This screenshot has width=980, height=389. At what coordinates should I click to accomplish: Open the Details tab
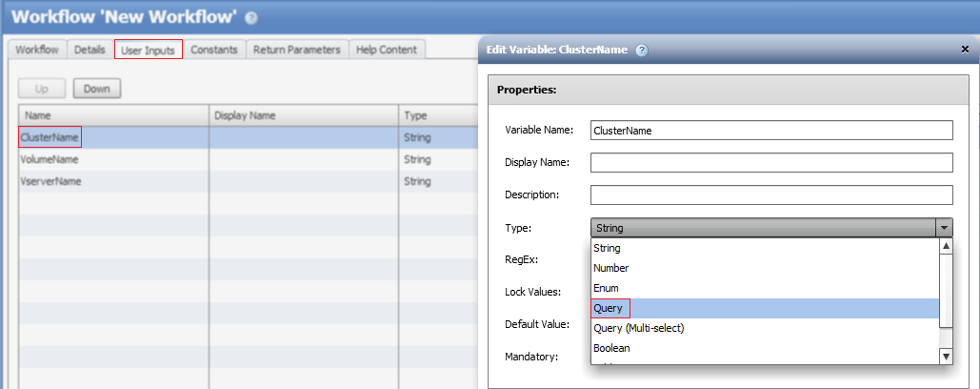90,50
